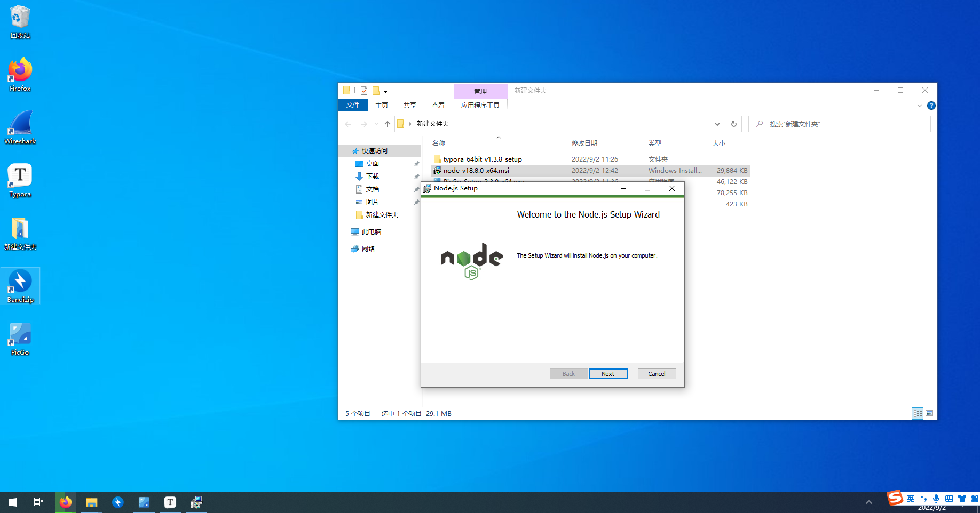Switch to Node.js installer taskbar icon
This screenshot has height=513, width=980.
[x=196, y=502]
